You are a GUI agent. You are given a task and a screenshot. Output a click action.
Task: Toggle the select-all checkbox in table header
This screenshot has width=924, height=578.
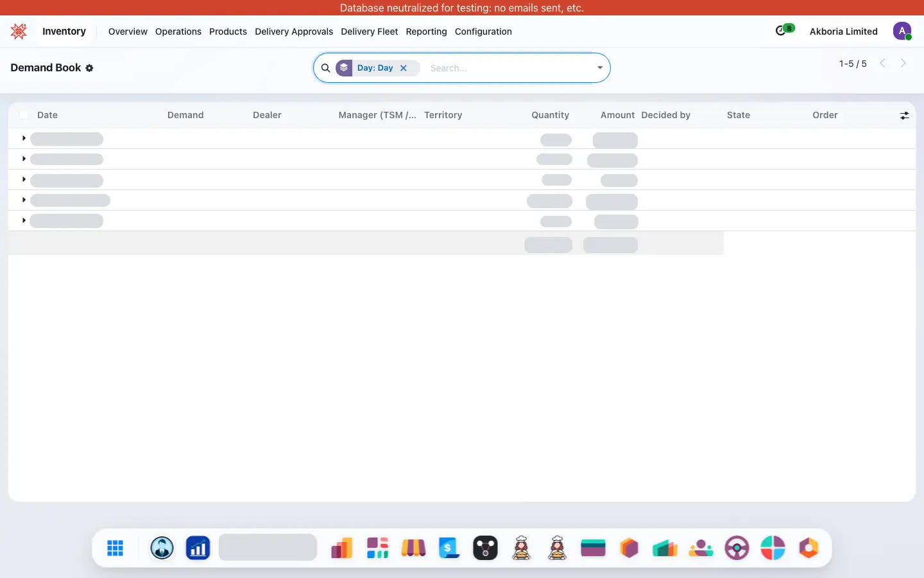pyautogui.click(x=24, y=115)
